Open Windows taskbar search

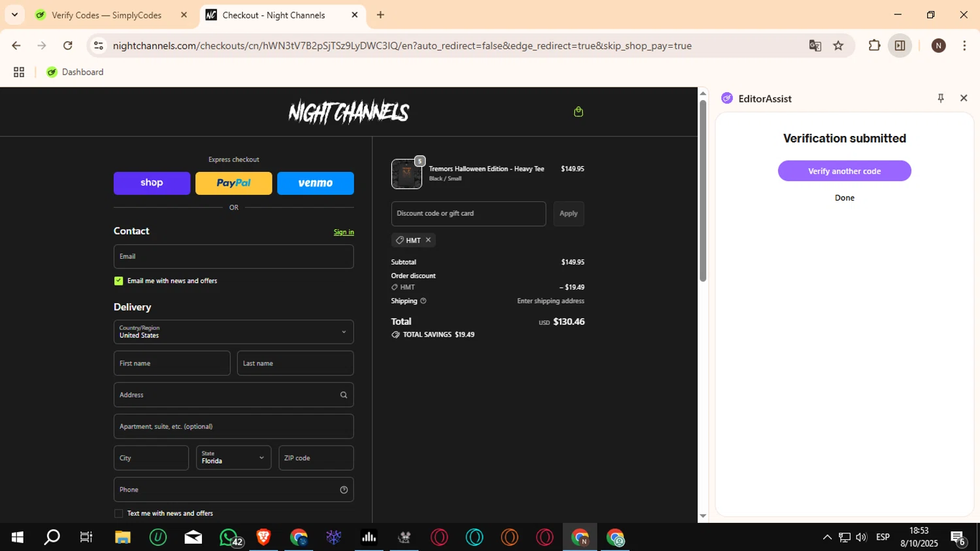pos(52,537)
